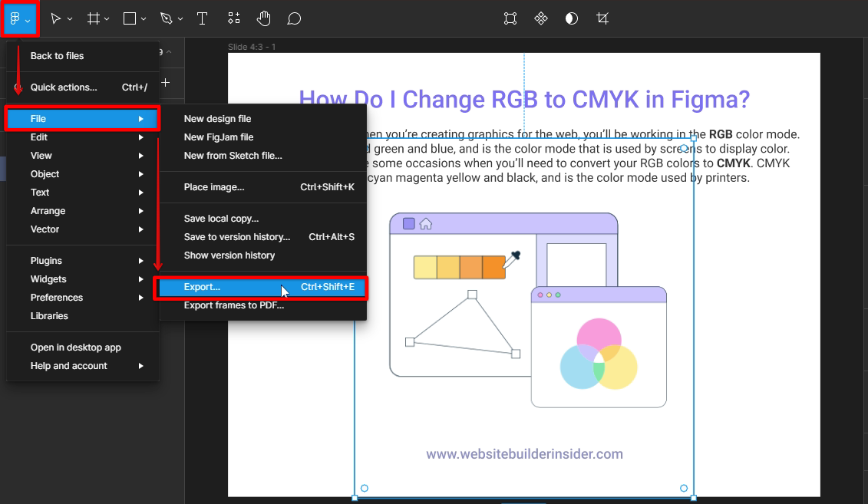Choose Save to version history

(263, 237)
